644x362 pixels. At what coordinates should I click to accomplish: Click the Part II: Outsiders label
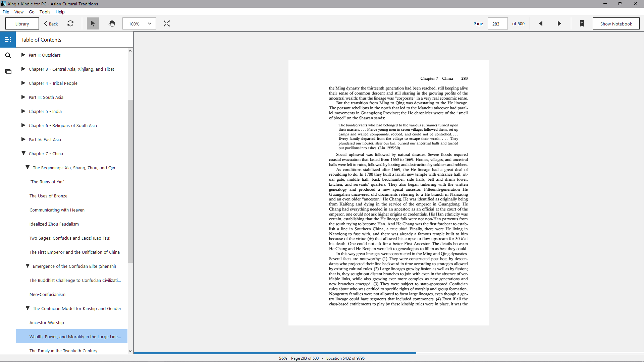pyautogui.click(x=45, y=55)
